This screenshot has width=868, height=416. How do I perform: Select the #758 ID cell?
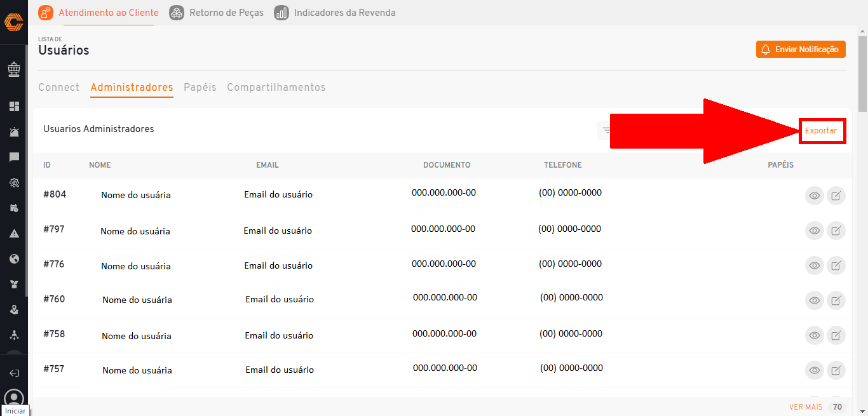(x=54, y=334)
